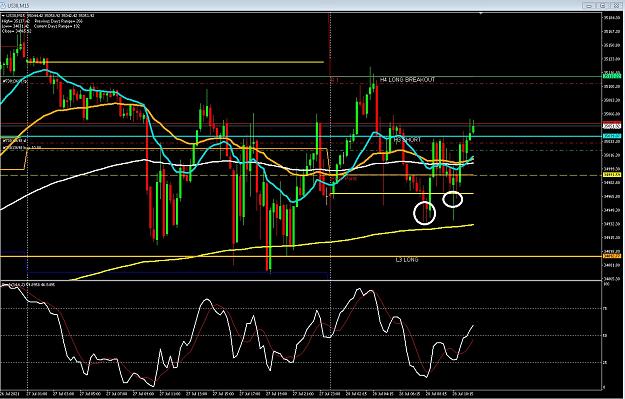
Task: Click the 26 Jul 2021 date on time axis
Action: 11,393
